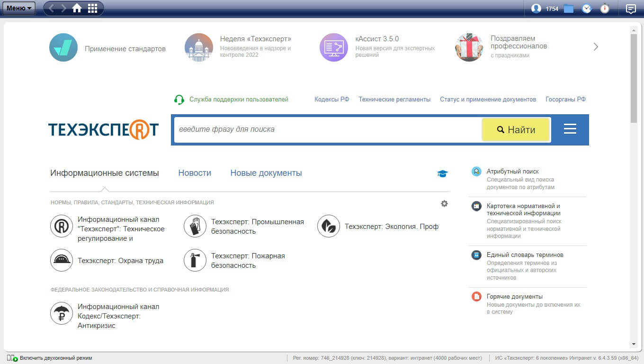
Task: Open the Техническое регулирование channel icon
Action: pos(62,226)
